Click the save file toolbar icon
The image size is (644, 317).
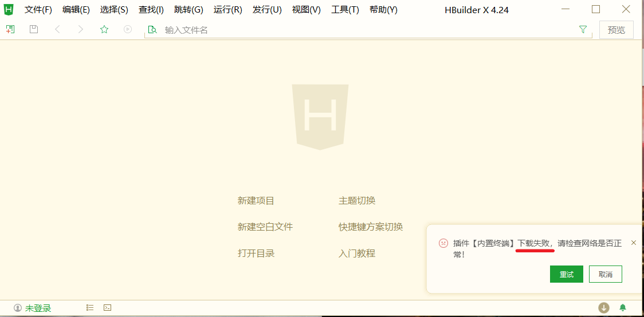coord(34,29)
